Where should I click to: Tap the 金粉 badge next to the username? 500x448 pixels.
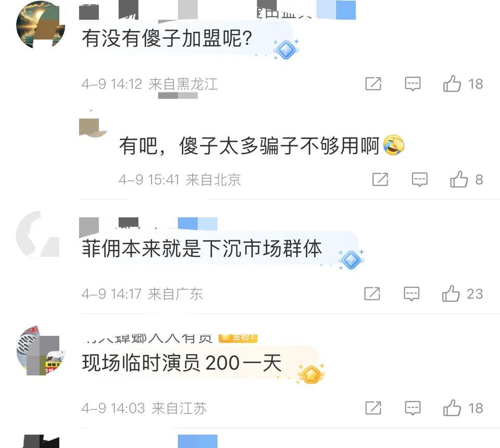238,338
